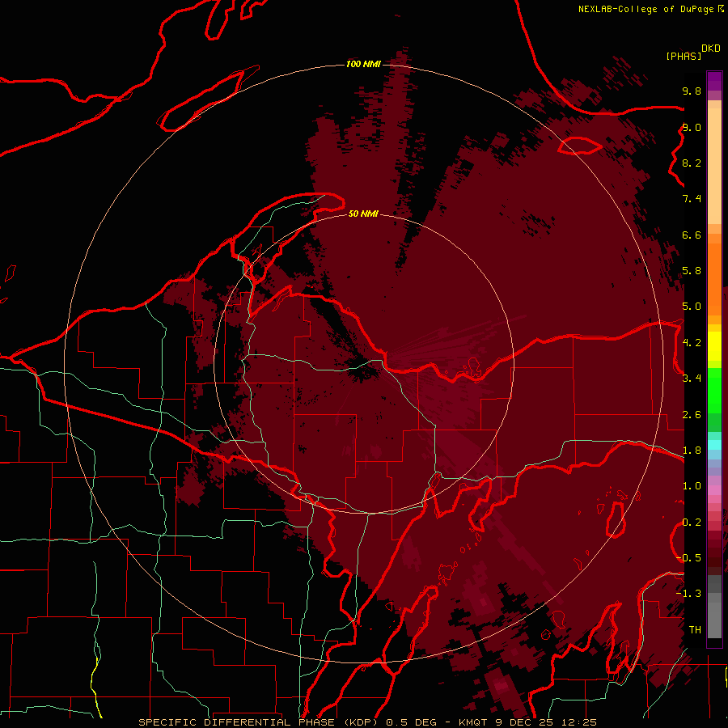The width and height of the screenshot is (728, 728).
Task: Click the 100 NMI range ring label
Action: tap(363, 64)
